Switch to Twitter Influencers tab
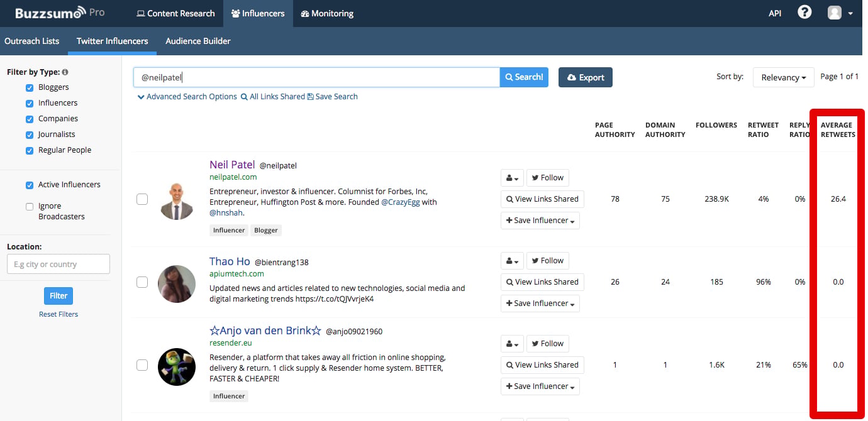Image resolution: width=868 pixels, height=421 pixels. [x=113, y=41]
